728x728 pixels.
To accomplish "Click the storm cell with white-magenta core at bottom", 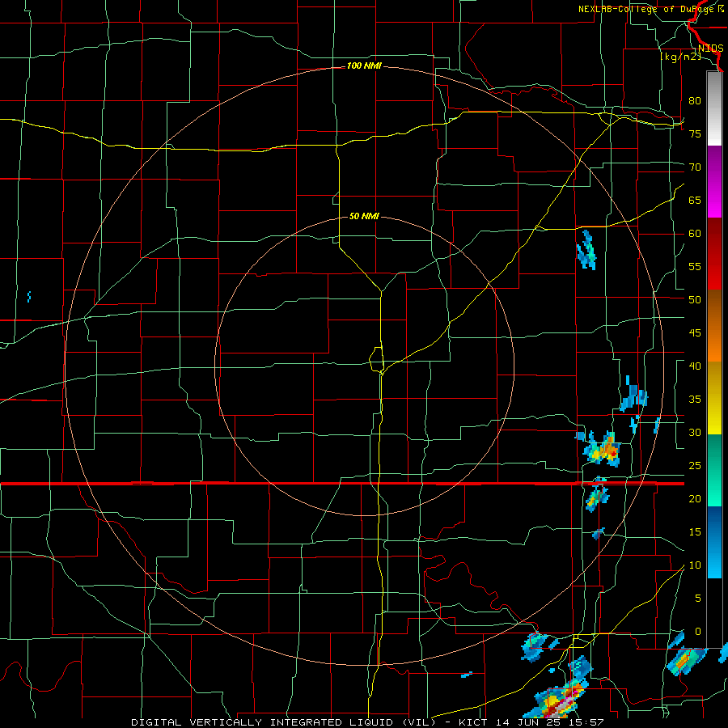I will (x=561, y=701).
